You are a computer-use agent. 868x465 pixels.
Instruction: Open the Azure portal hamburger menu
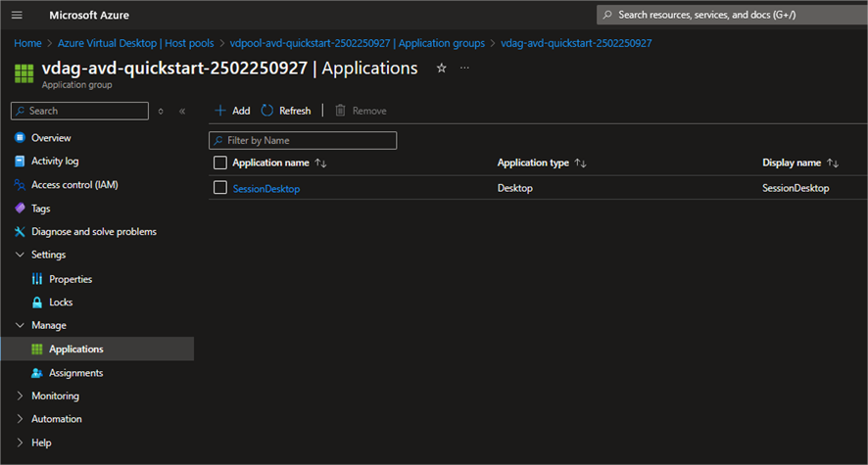pyautogui.click(x=17, y=15)
